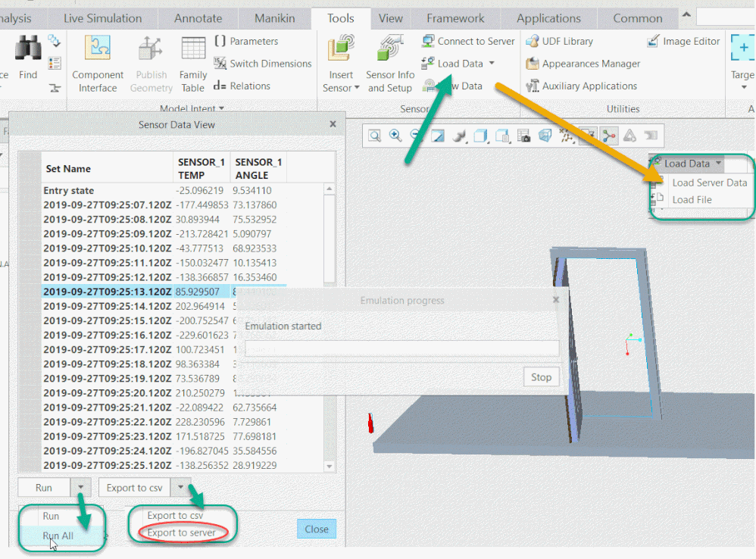Screen dimensions: 756x559
Task: Click the Perspective View icon
Action: click(545, 136)
